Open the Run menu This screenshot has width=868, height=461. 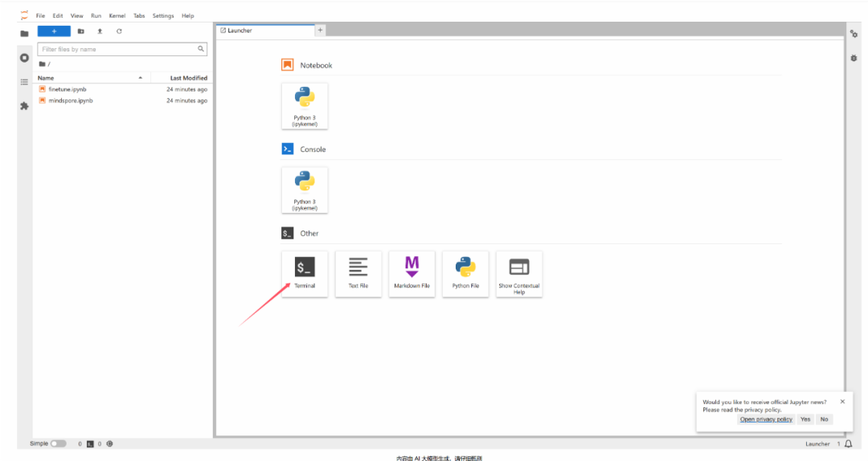[x=96, y=16]
